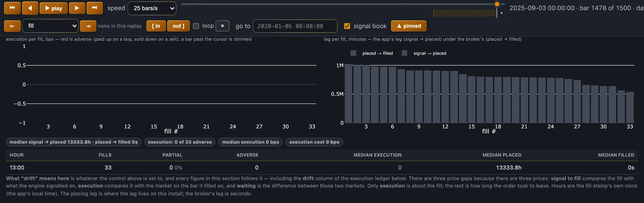Screen dimensions: 644x203
Task: Click the MEDIAN EXECUTION column header
Action: point(378,155)
